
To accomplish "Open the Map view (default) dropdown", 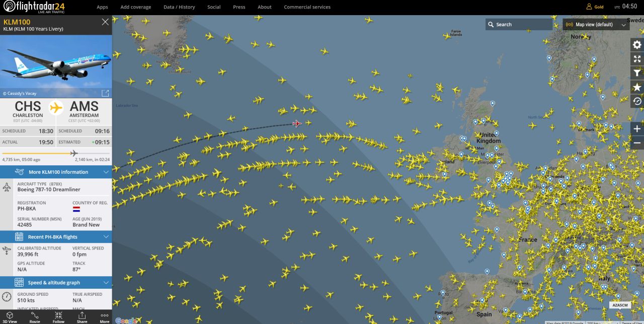I will (596, 24).
